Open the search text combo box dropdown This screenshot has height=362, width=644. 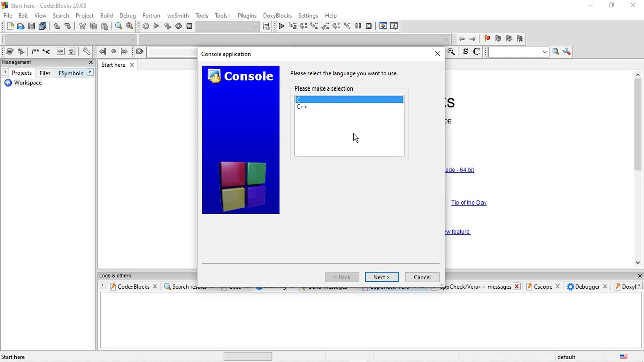[x=545, y=52]
